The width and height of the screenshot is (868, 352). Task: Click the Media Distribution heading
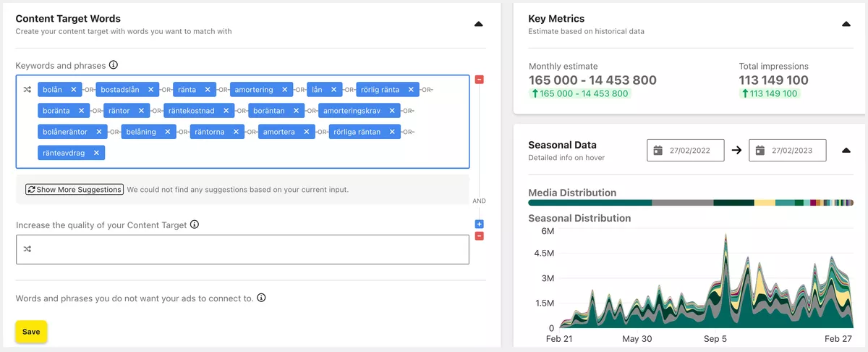(x=572, y=193)
